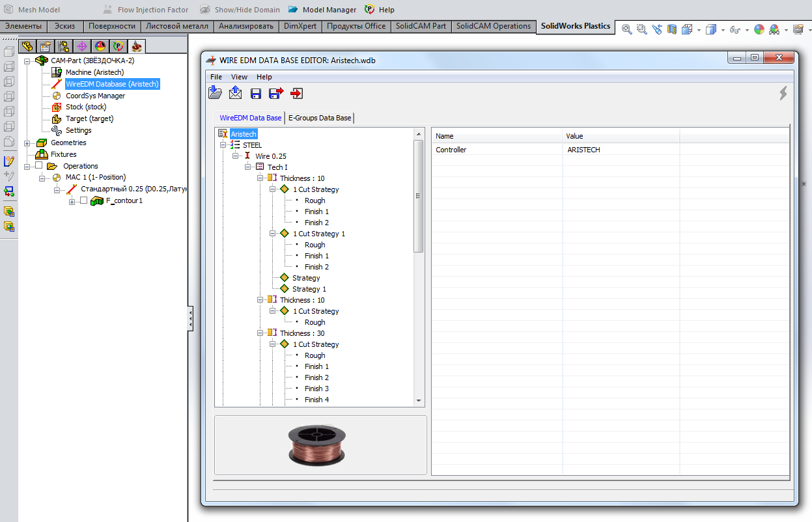Tick the Operations checkbox in CAM tree
Viewport: 812px width, 522px height.
point(38,166)
